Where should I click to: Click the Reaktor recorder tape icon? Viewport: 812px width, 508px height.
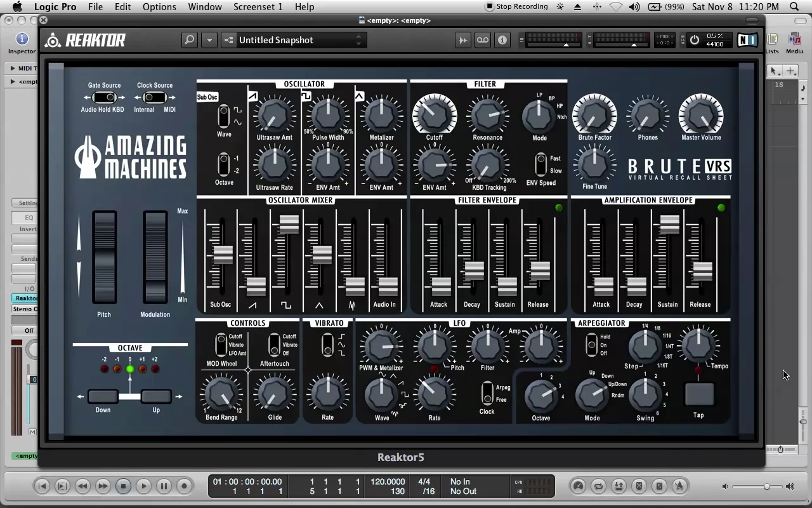[483, 40]
